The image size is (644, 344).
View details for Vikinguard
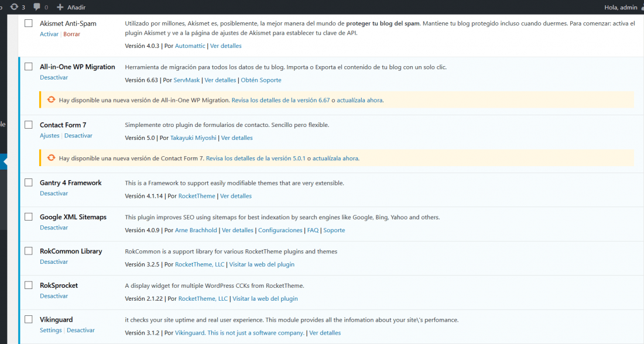[x=325, y=333]
